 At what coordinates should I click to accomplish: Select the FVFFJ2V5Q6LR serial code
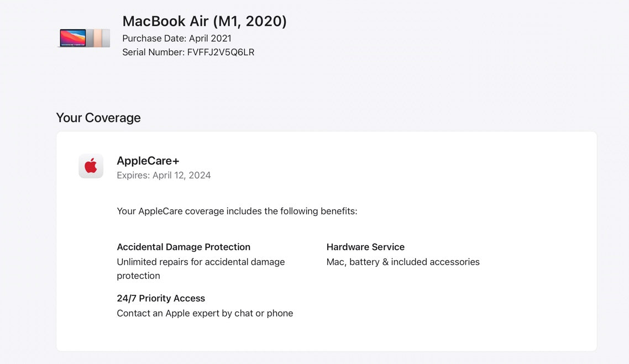[221, 52]
